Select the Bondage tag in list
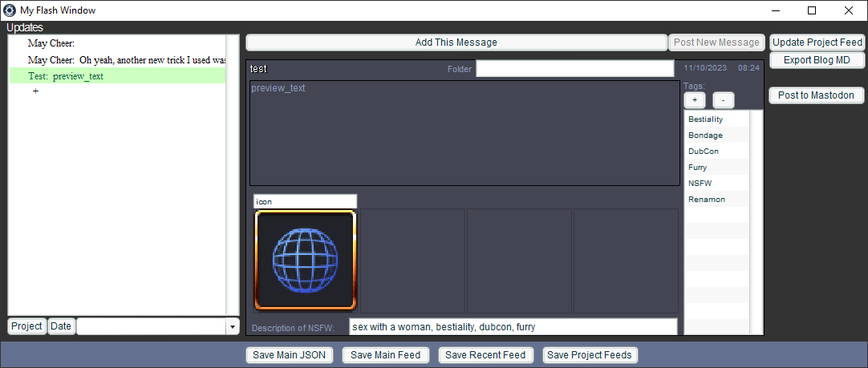Image resolution: width=868 pixels, height=368 pixels. pos(705,135)
